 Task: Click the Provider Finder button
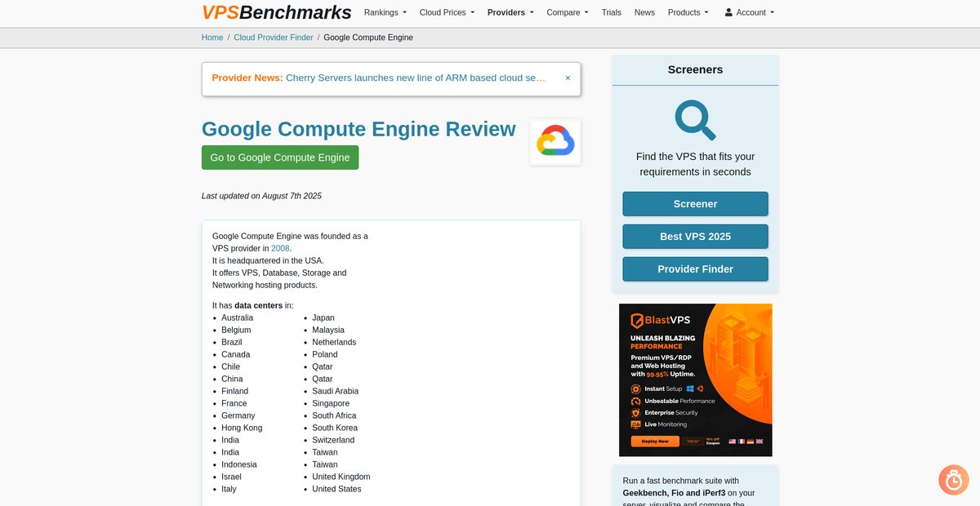[x=696, y=269]
